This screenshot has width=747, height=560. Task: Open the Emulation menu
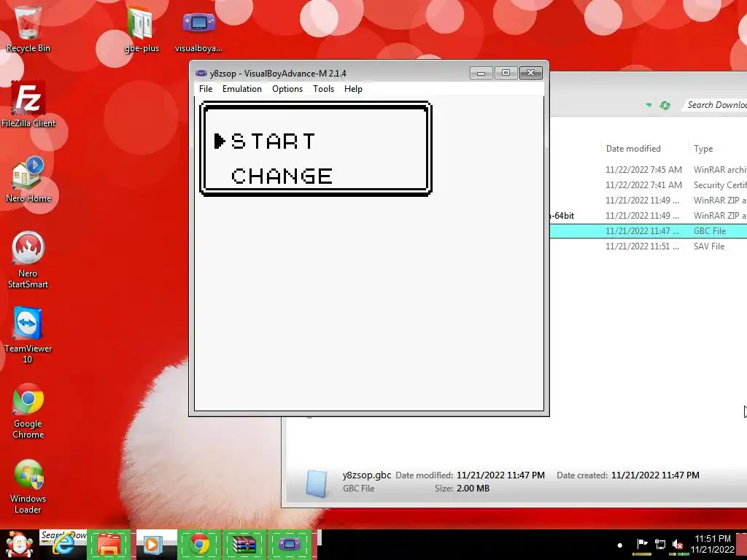[x=242, y=89]
